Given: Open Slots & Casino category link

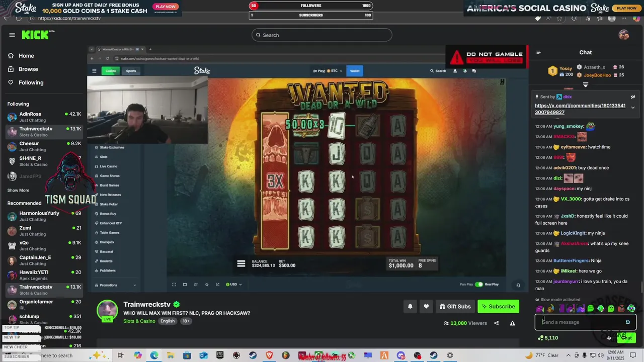Looking at the screenshot, I should pyautogui.click(x=139, y=321).
